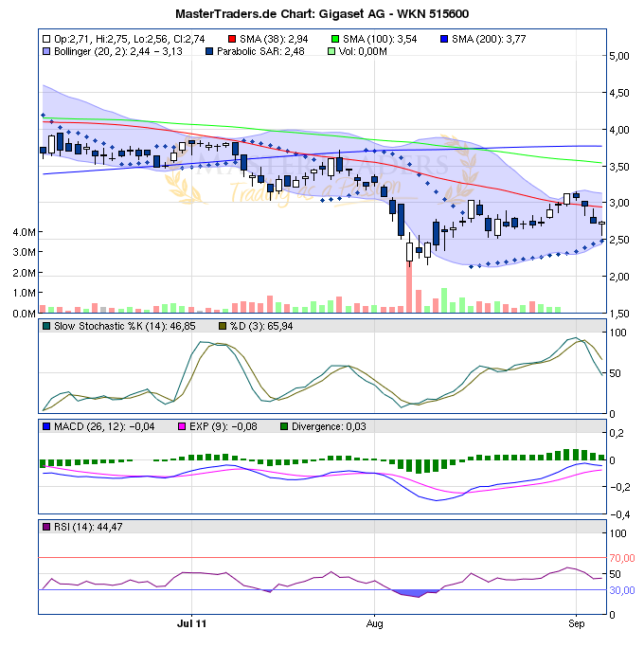The image size is (644, 648).
Task: Click the blue 30,00 RSI threshold label
Action: 622,590
